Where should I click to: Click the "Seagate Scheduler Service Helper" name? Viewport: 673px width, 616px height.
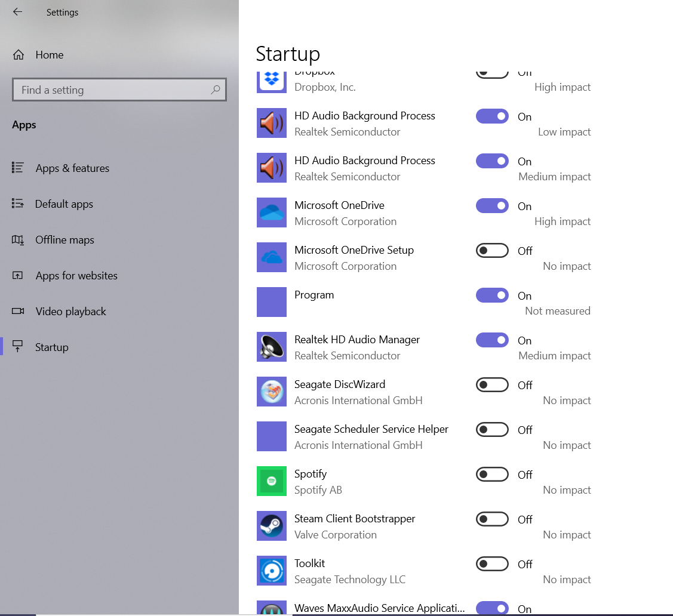(x=371, y=429)
